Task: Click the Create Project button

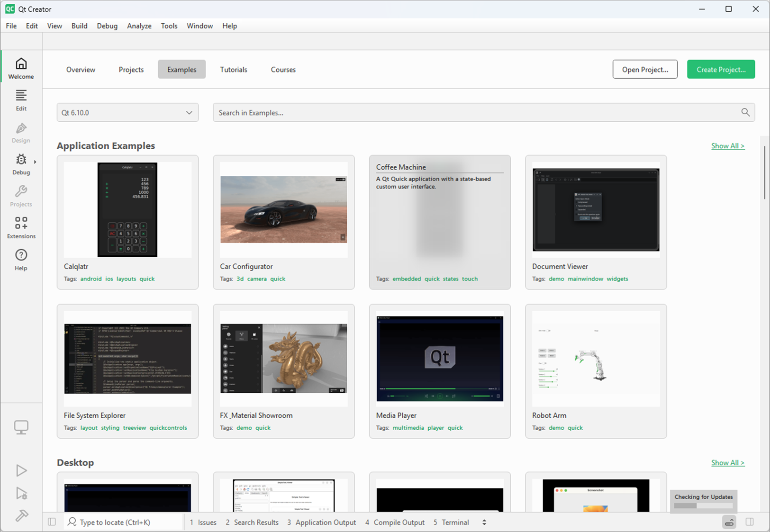Action: (721, 69)
